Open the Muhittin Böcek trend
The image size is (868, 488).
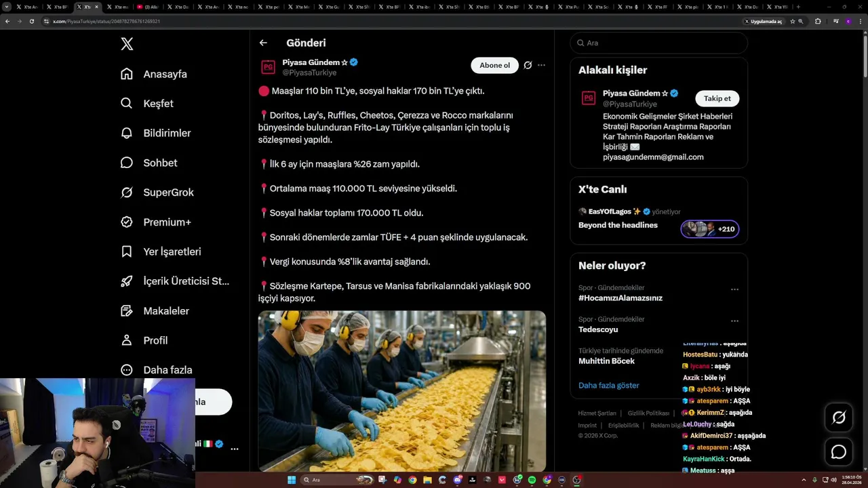tap(606, 361)
